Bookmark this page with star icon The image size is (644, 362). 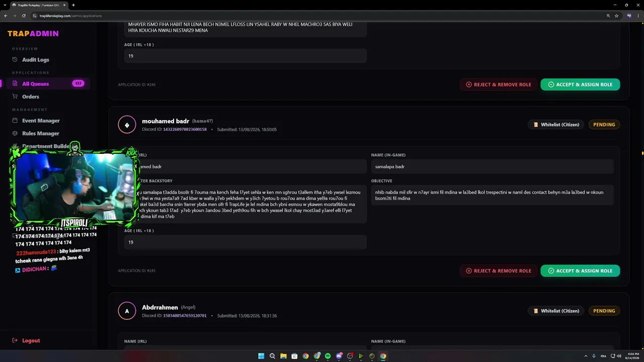616,16
